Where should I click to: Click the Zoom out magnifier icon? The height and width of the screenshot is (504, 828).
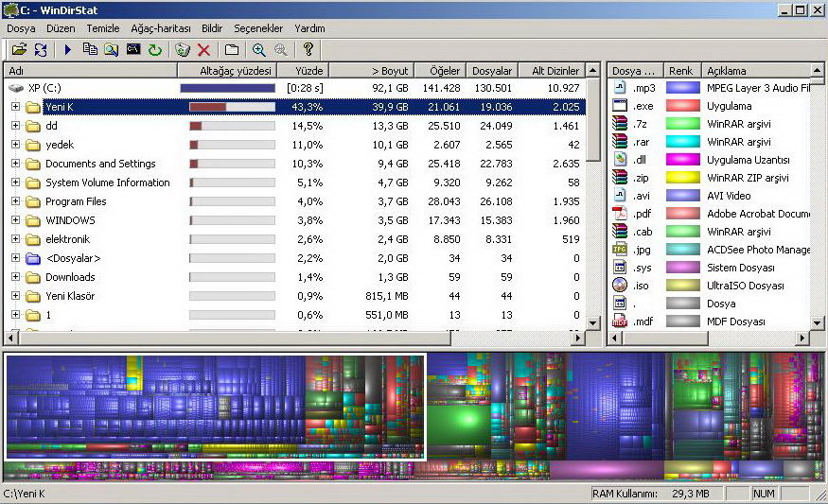point(281,49)
